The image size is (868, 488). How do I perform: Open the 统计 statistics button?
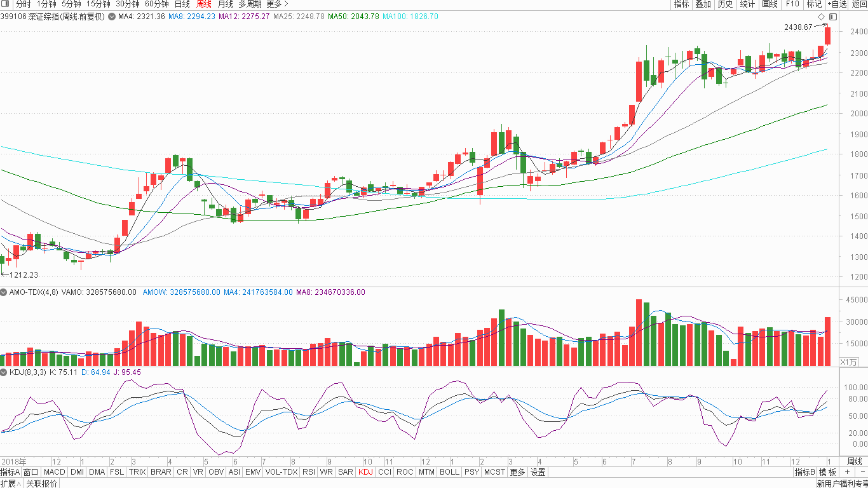click(x=747, y=4)
